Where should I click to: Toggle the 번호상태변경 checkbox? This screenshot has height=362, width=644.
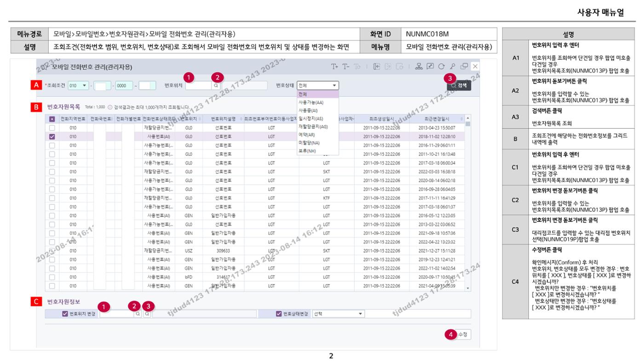coord(279,314)
